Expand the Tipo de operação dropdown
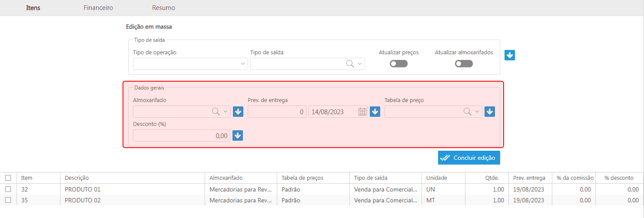The width and height of the screenshot is (644, 218). click(243, 64)
